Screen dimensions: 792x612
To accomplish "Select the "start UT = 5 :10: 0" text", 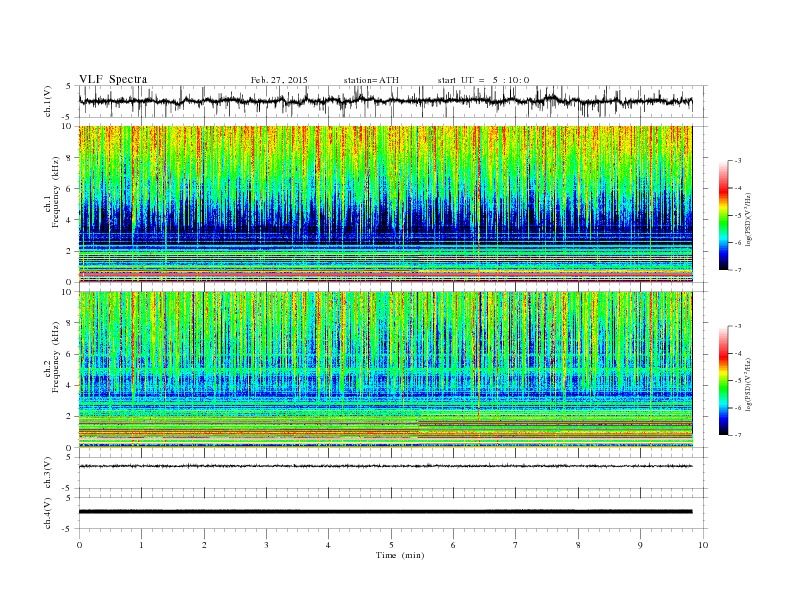I will [x=483, y=80].
